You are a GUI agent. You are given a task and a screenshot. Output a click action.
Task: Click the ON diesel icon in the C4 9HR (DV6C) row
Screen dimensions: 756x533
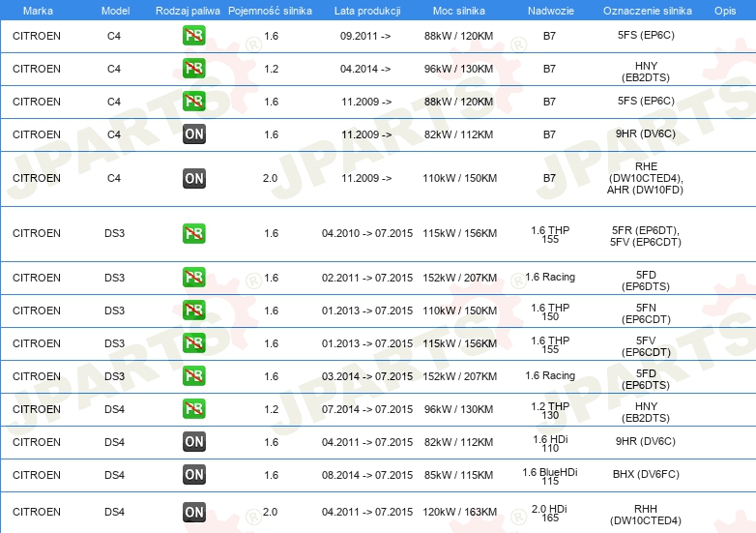click(x=194, y=134)
